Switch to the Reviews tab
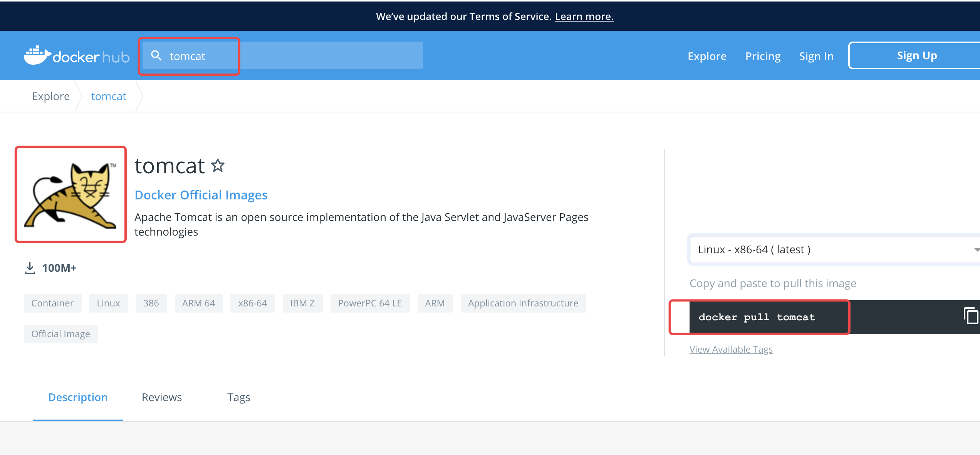 point(162,397)
